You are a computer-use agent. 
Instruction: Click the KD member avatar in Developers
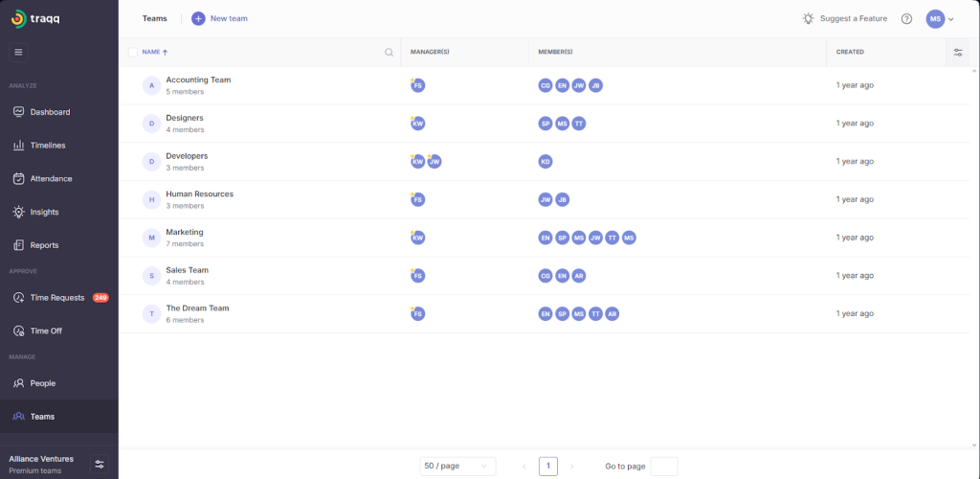coord(546,162)
